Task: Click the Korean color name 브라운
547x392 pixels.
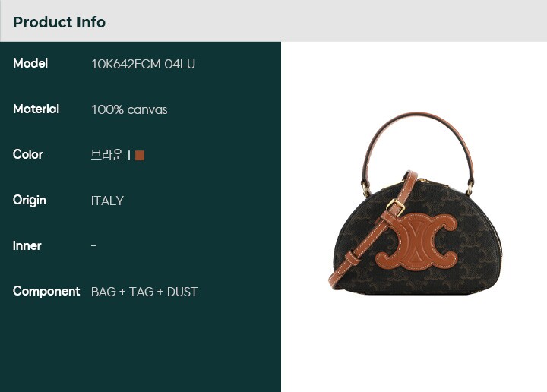Action: [x=107, y=155]
